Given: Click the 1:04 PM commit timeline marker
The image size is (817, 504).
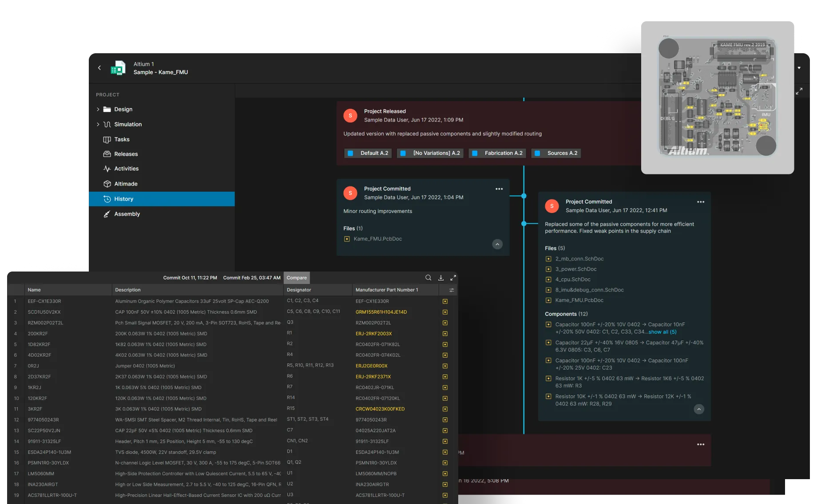Looking at the screenshot, I should (x=524, y=196).
